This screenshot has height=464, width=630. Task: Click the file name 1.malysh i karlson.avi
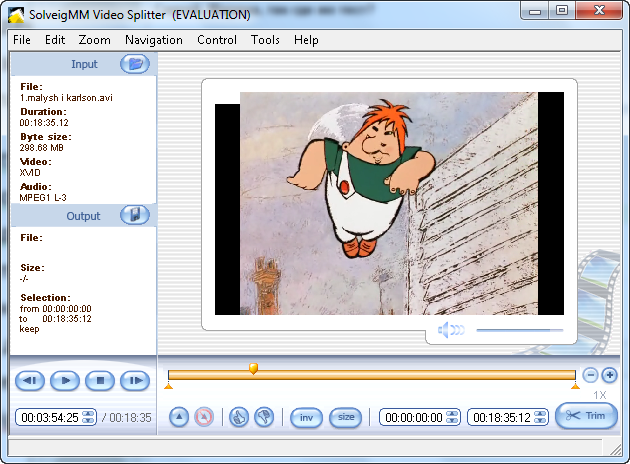66,98
